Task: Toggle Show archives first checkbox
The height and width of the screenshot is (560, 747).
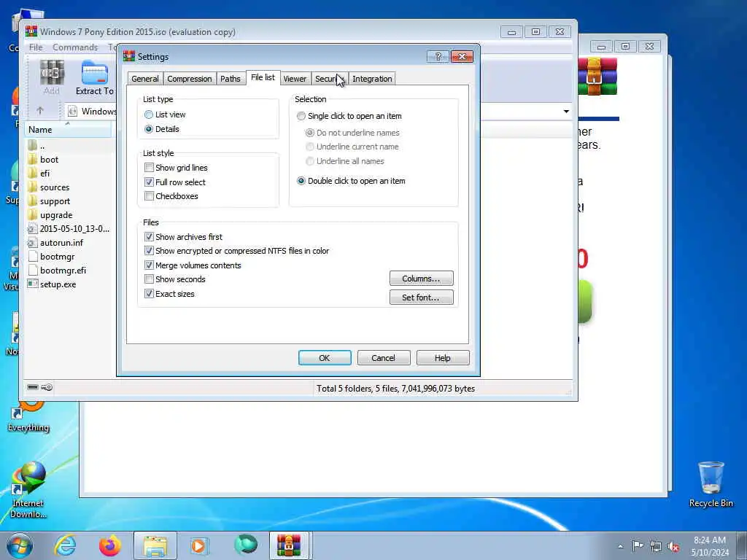Action: (x=149, y=237)
